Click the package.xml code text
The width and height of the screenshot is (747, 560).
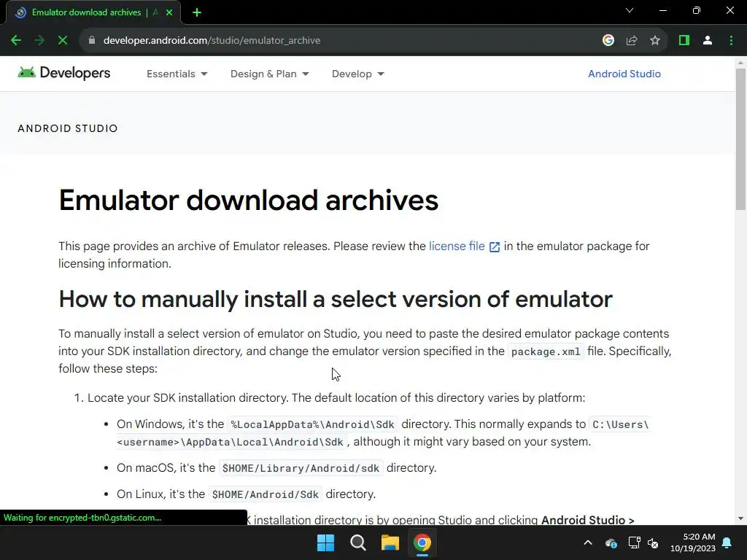546,351
